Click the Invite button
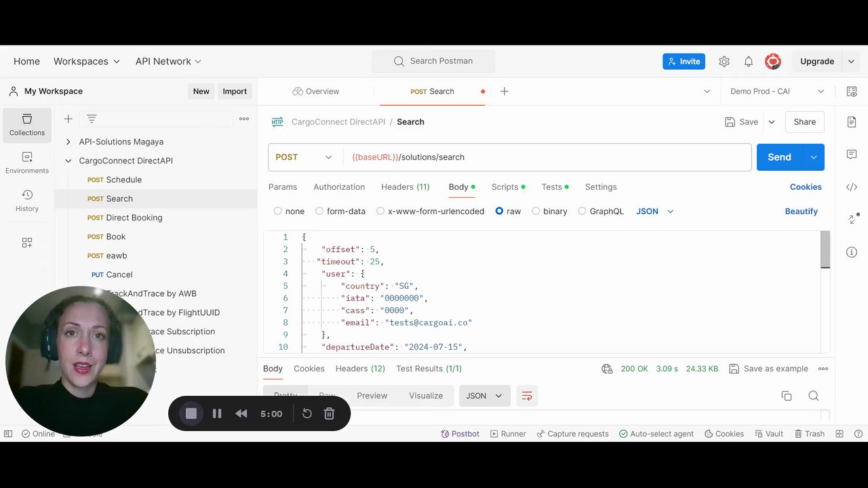The width and height of the screenshot is (868, 488). (684, 61)
